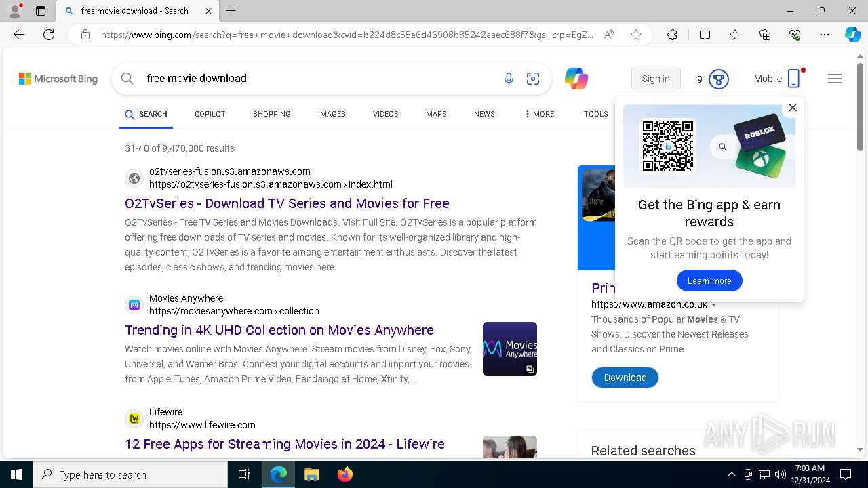Show hidden system tray icons chevron
The width and height of the screenshot is (868, 488).
click(731, 474)
